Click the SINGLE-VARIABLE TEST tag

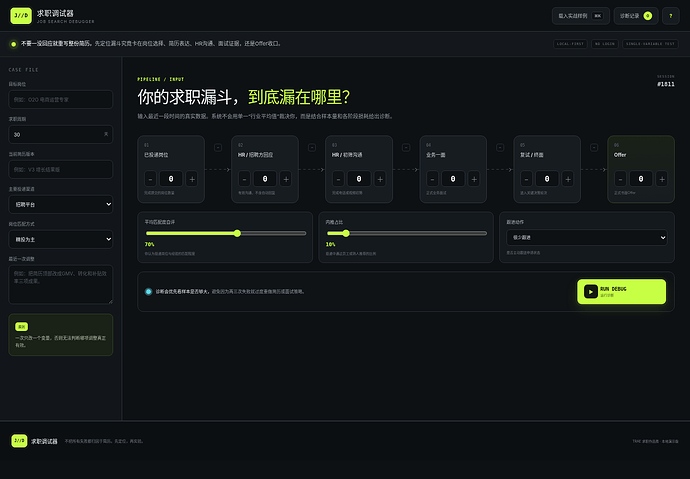[650, 44]
